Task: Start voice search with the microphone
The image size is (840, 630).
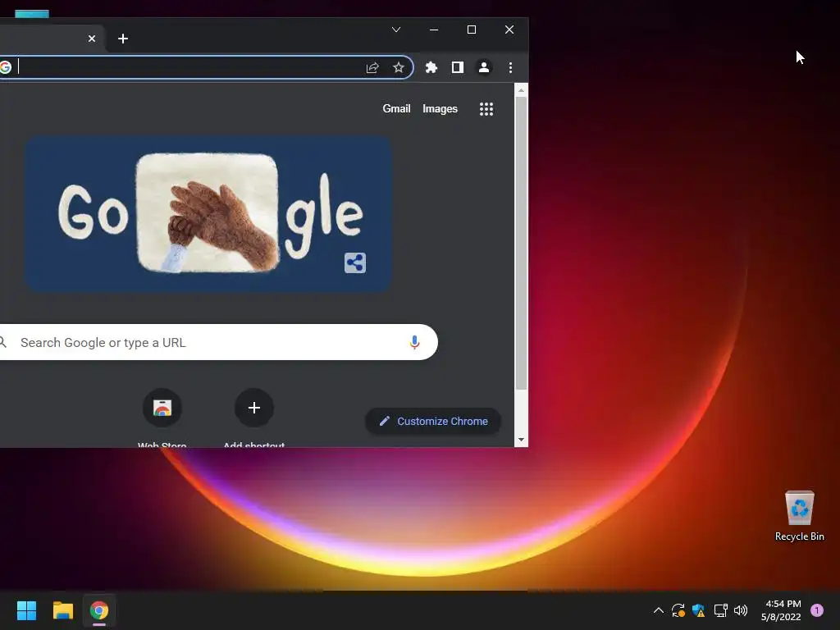Action: tap(414, 342)
